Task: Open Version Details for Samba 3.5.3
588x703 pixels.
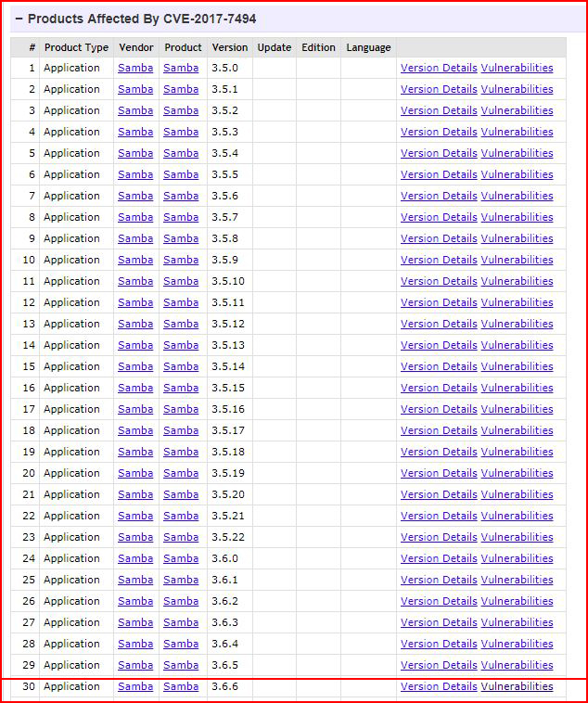Action: [439, 132]
